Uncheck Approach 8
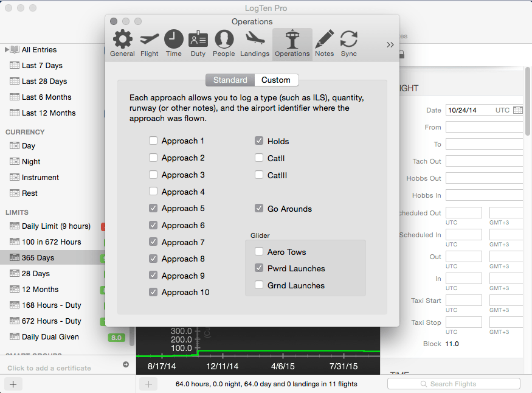Viewport: 532px width, 393px height. [x=153, y=259]
